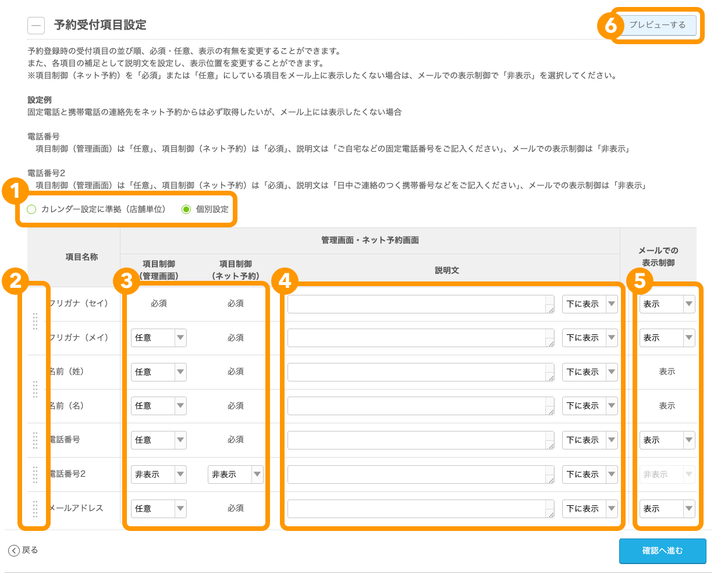Click 説明文 field for 電話番号2
728x585 pixels.
tap(421, 475)
